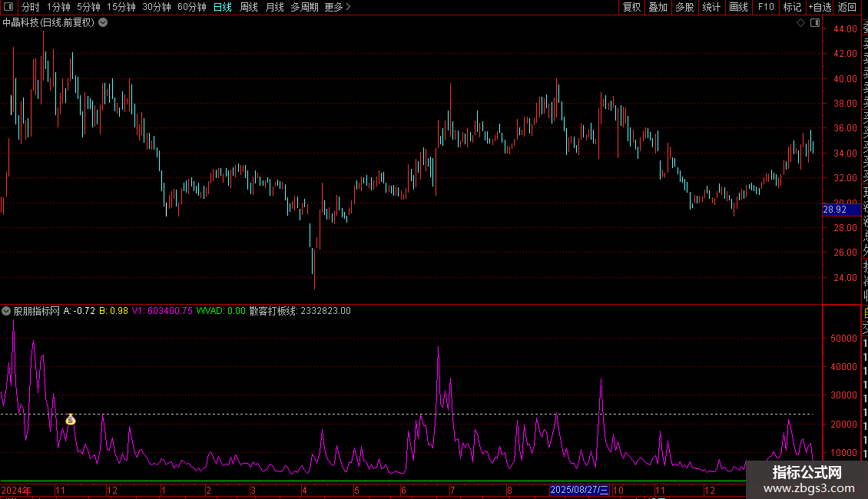This screenshot has height=499, width=868.
Task: Open 多周期 multi-period view
Action: [x=304, y=7]
